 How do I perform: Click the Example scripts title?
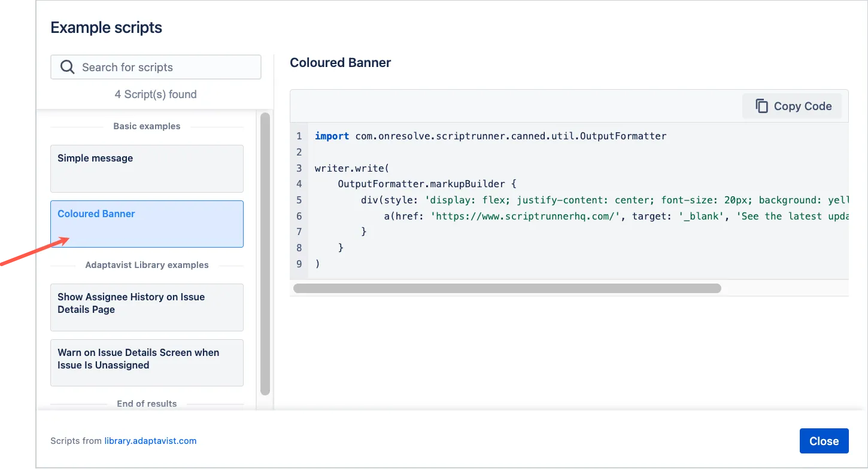[x=106, y=28]
